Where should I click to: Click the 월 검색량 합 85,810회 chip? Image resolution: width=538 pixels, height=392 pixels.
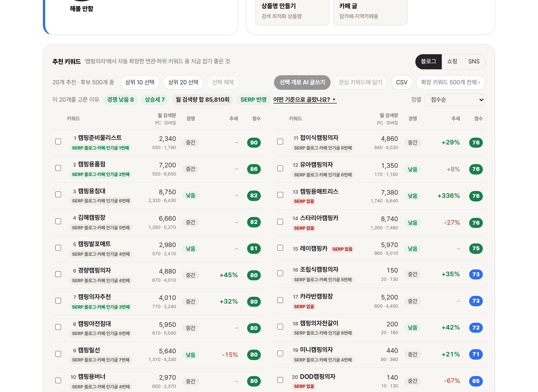point(202,100)
